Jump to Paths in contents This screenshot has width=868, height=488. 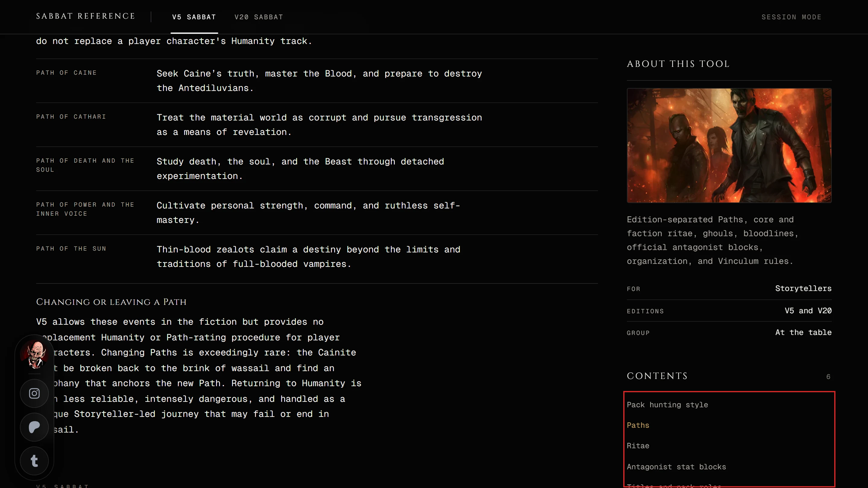[638, 425]
